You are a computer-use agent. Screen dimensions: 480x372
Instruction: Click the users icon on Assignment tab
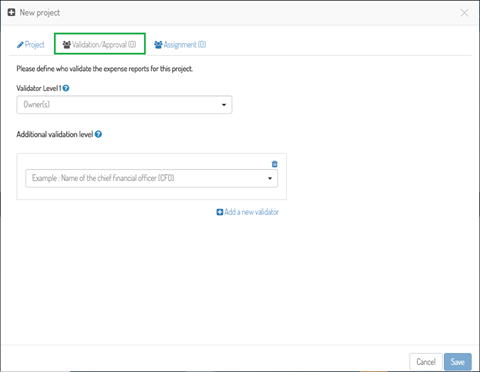click(x=158, y=45)
